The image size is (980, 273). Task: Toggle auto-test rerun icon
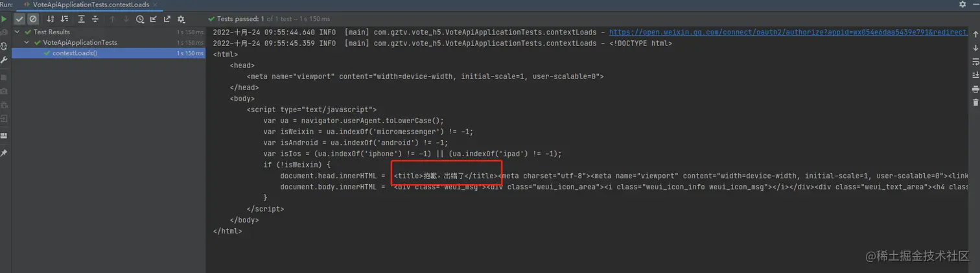[4, 46]
